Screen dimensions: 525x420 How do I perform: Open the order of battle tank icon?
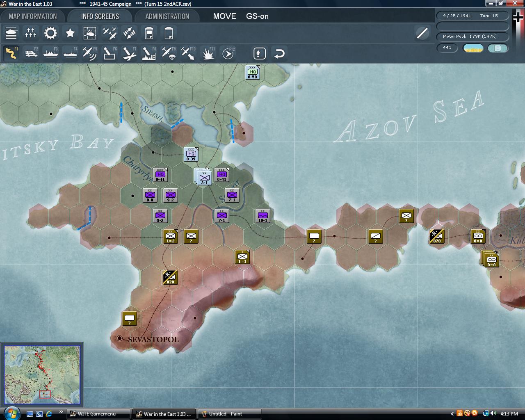(11, 33)
